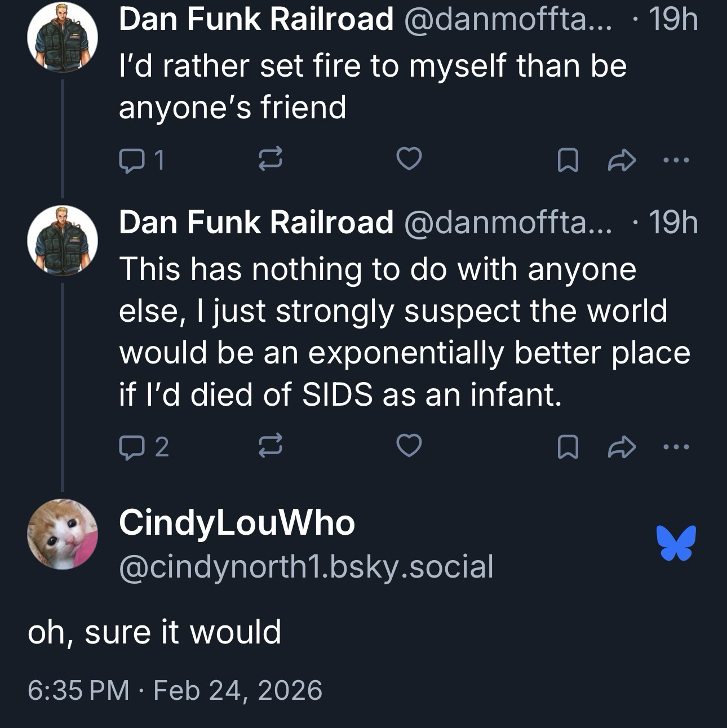Open more options on second post
Screen dimensions: 727x728
point(676,447)
